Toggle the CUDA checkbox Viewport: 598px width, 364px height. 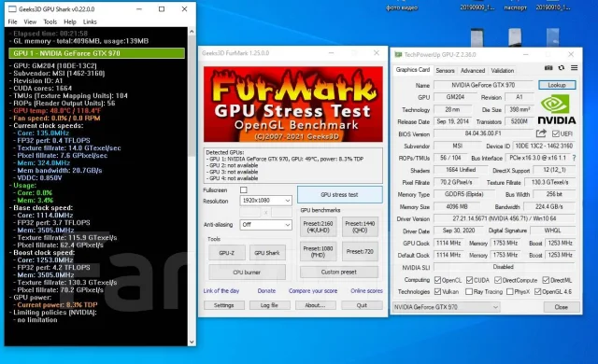(469, 280)
